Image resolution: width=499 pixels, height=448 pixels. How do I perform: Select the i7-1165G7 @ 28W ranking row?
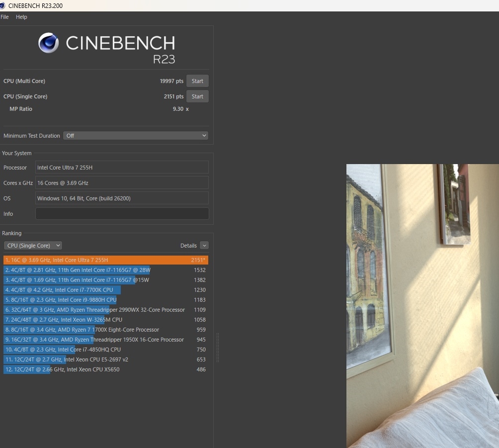click(x=106, y=270)
